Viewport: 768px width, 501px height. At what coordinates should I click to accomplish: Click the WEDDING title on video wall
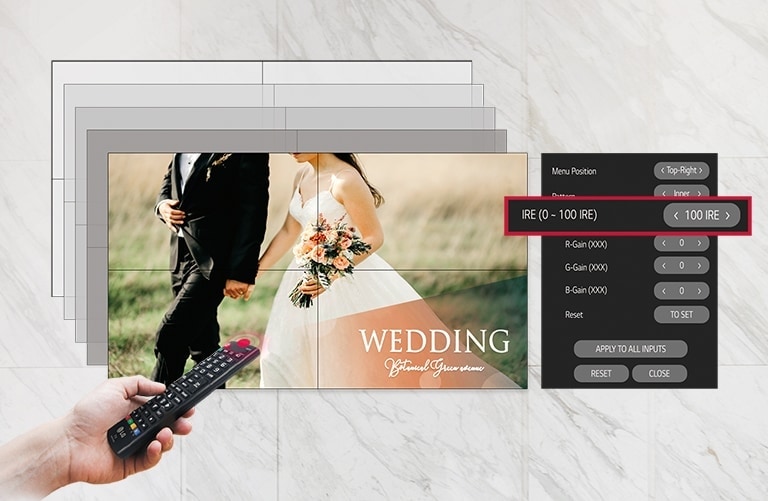[x=434, y=341]
